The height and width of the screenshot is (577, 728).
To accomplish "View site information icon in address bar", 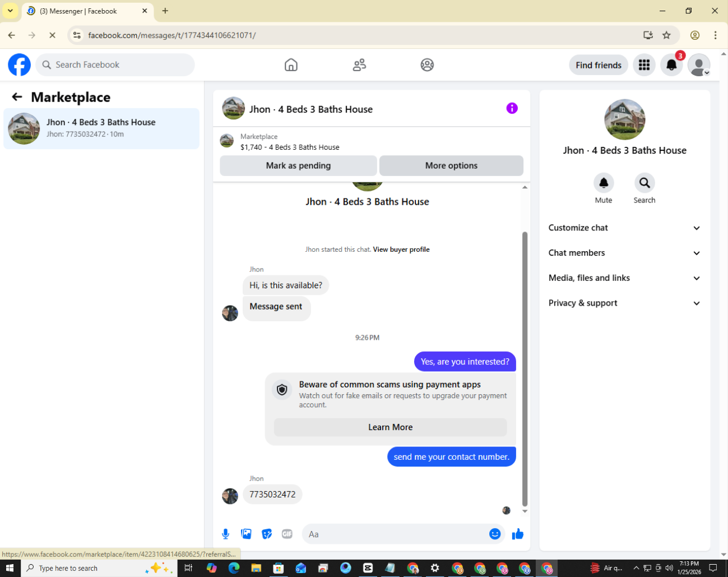I will pyautogui.click(x=77, y=35).
